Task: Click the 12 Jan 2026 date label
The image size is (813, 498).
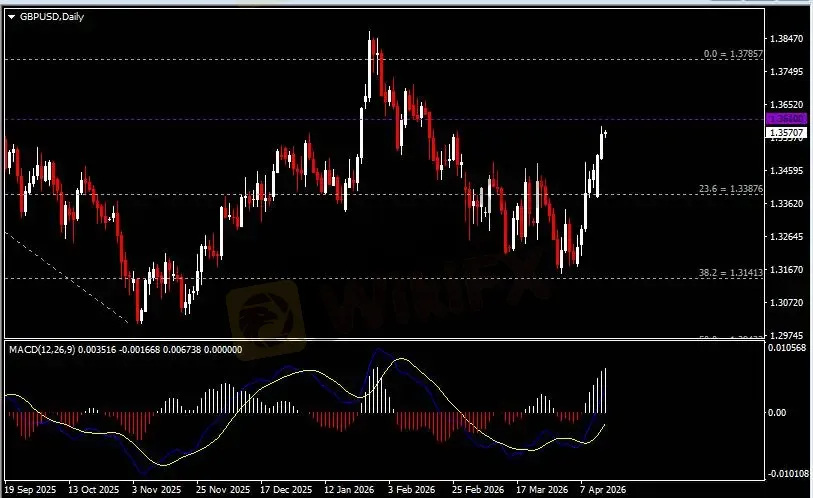Action: (349, 490)
